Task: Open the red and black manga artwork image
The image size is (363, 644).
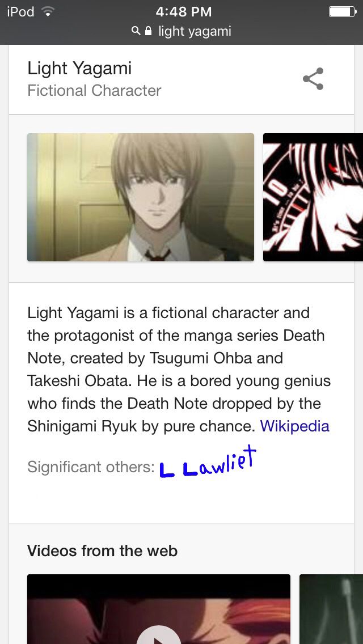Action: 313,197
